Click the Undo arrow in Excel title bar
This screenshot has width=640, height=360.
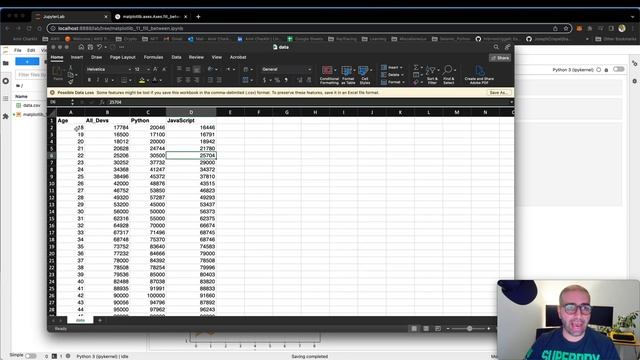[x=99, y=47]
